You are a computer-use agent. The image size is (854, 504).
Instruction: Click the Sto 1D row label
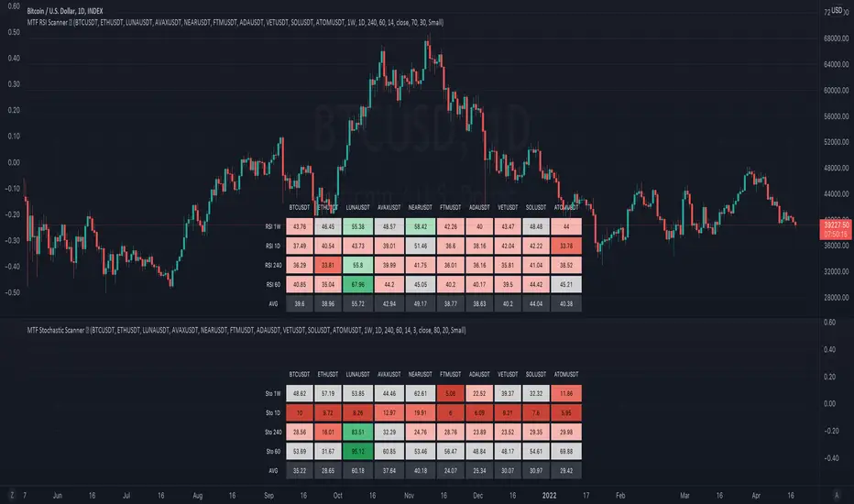[267, 414]
